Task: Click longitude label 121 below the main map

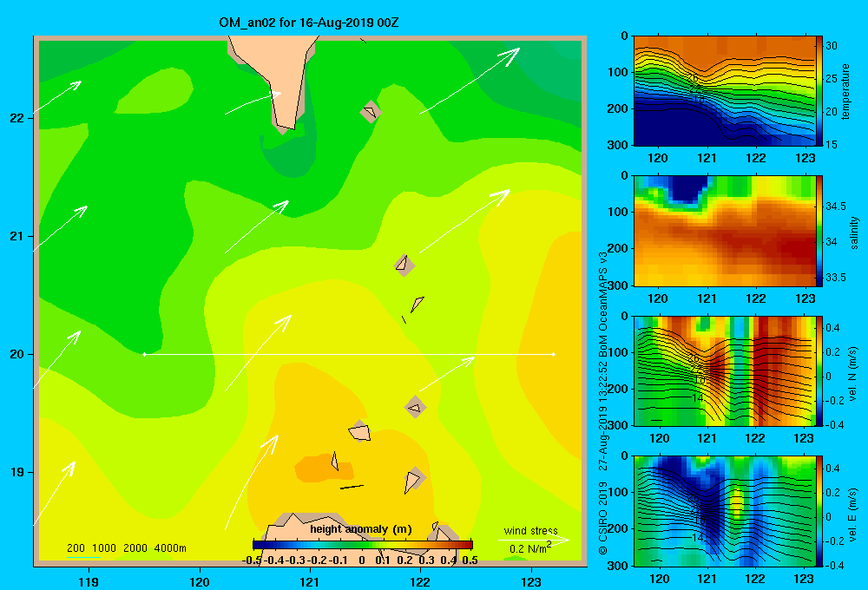Action: point(310,581)
